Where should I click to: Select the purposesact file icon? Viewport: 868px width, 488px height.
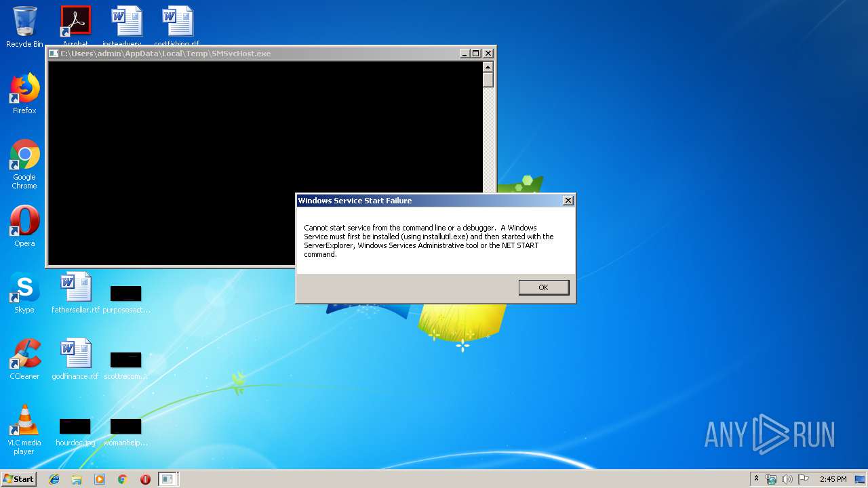point(126,299)
